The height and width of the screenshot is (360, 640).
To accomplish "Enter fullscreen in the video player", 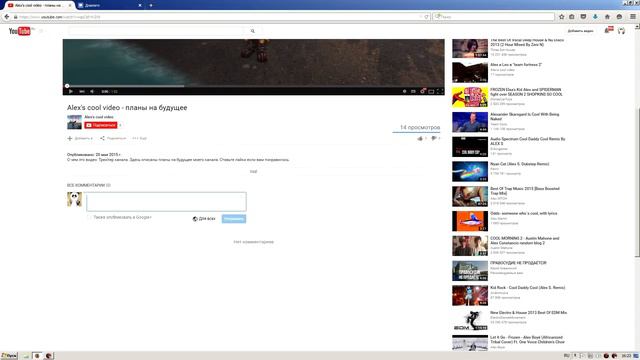I will click(440, 91).
